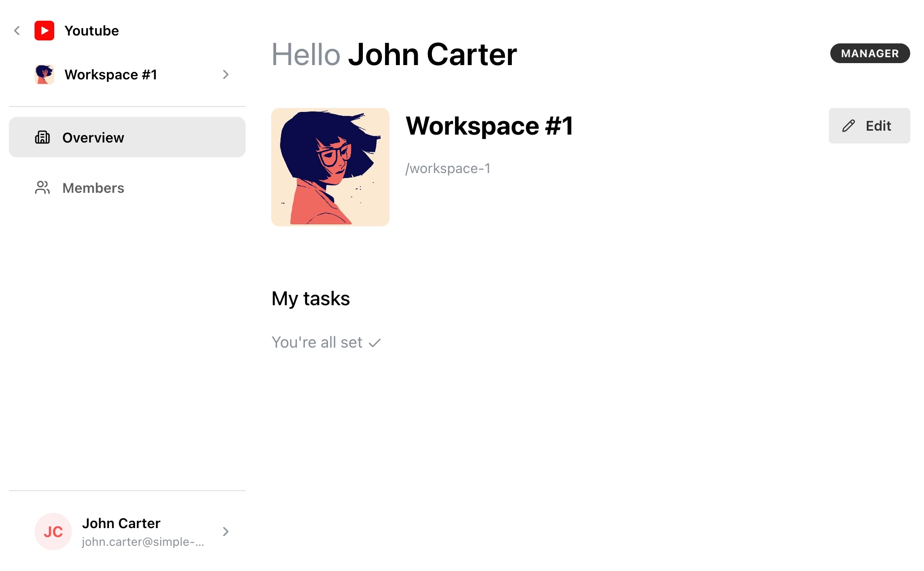
Task: Go to the Members sidebar item
Action: (93, 188)
